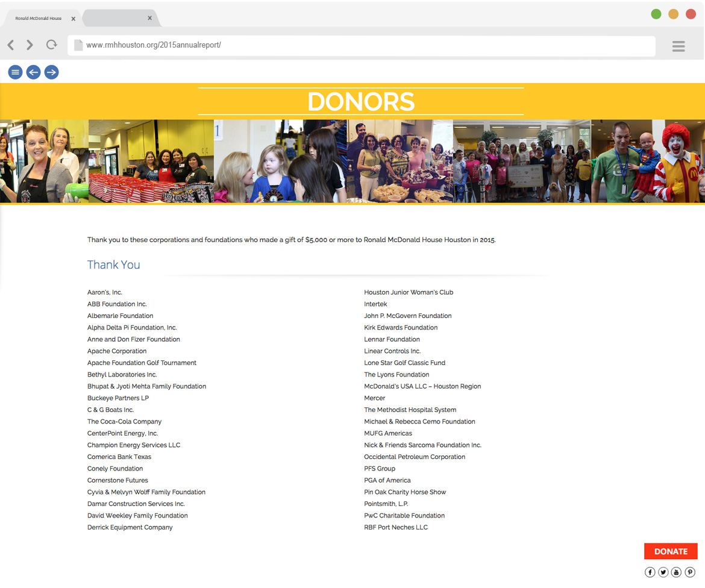Click the browser forward button
The image size is (705, 588).
(x=30, y=45)
